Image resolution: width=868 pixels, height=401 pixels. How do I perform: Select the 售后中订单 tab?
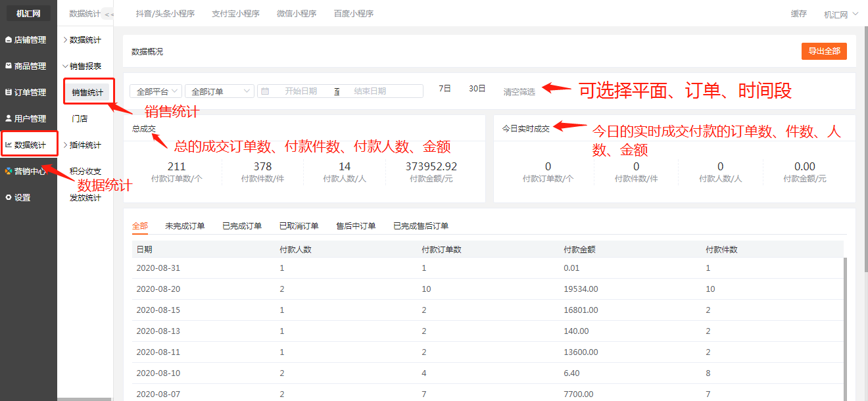coord(356,225)
